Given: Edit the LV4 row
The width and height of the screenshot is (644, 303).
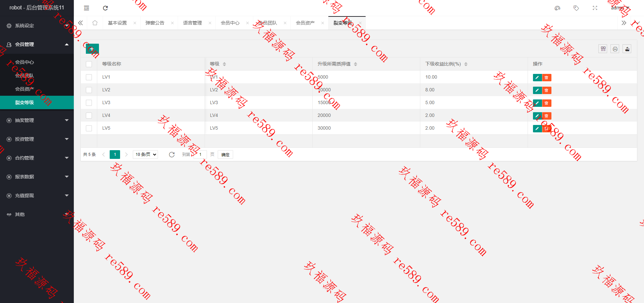Looking at the screenshot, I should point(537,116).
